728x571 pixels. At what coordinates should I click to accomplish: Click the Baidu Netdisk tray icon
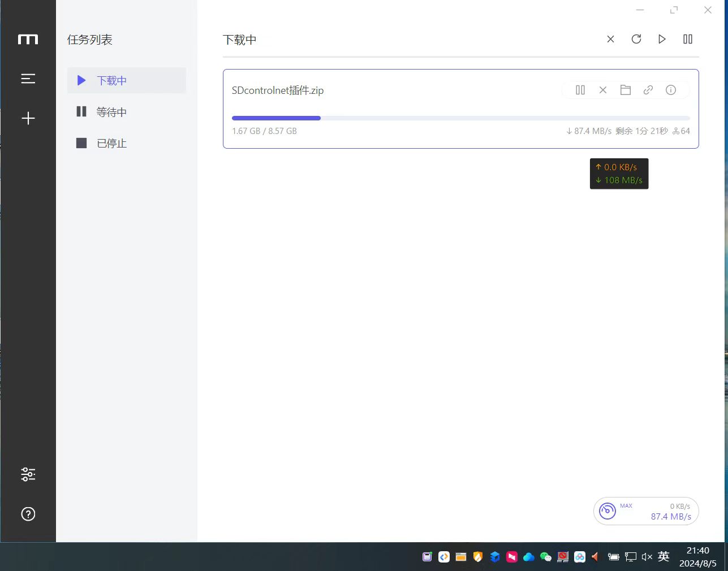pyautogui.click(x=580, y=557)
